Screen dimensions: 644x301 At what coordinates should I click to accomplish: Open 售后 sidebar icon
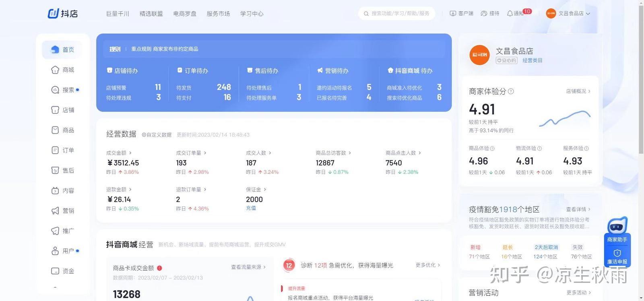tap(55, 170)
